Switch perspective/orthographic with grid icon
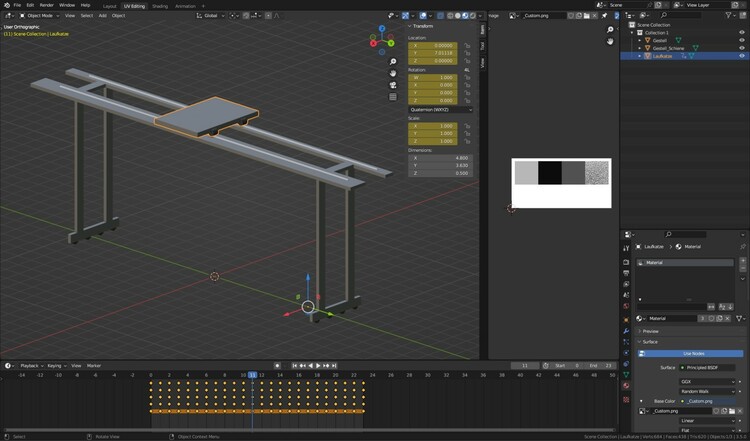Viewport: 750px width, 441px height. pos(393,97)
